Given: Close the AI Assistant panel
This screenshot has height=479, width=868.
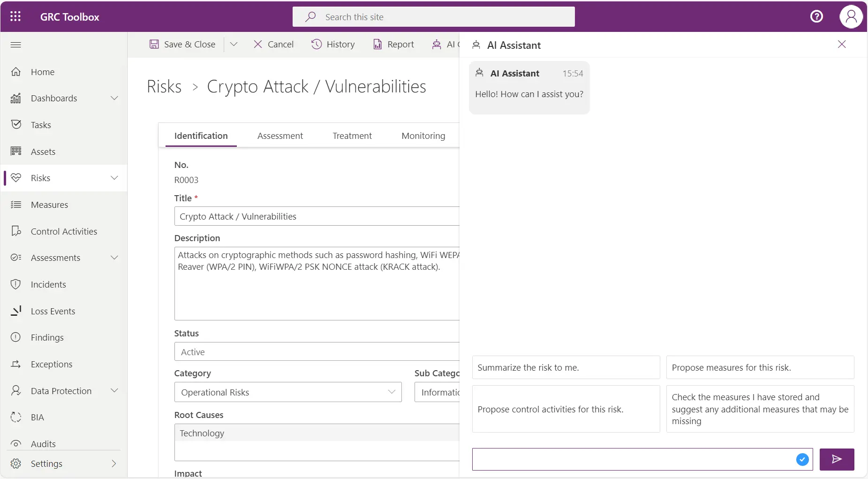Looking at the screenshot, I should pos(842,44).
